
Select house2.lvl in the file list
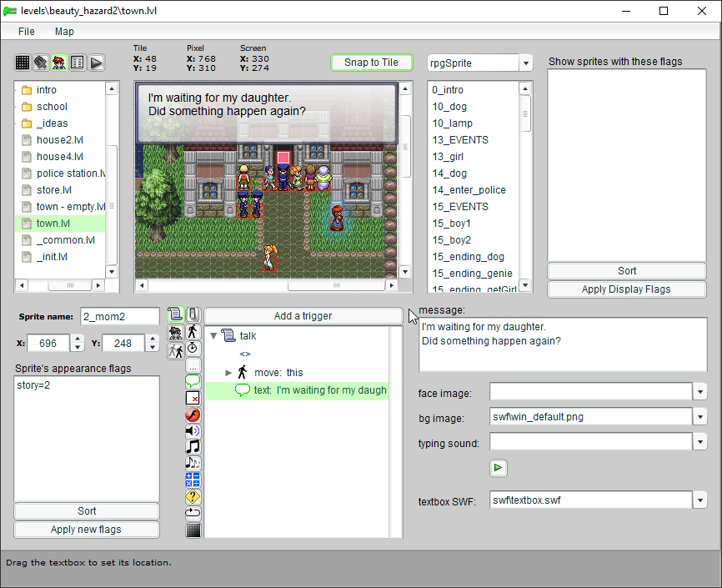[59, 140]
